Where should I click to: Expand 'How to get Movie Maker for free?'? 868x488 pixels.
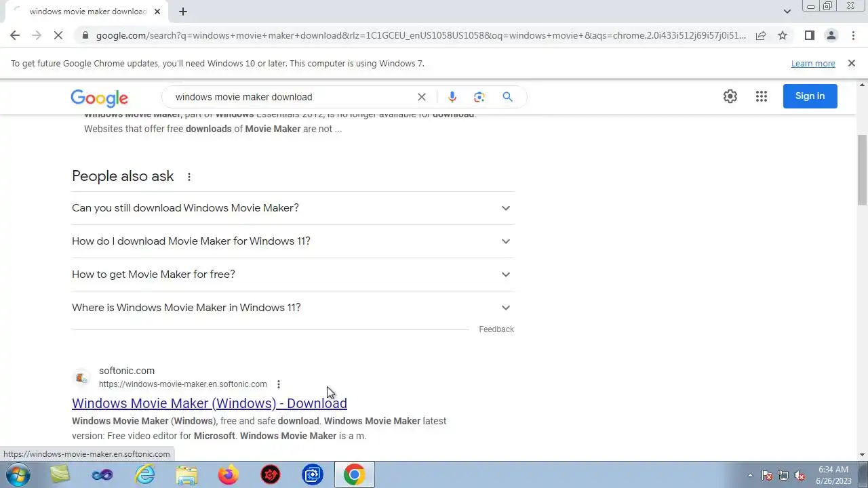pos(293,274)
